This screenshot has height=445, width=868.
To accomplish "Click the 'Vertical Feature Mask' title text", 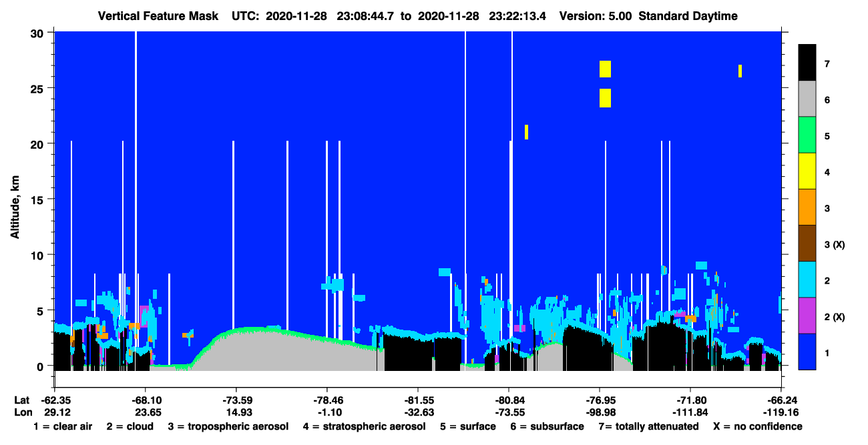I will tap(158, 16).
